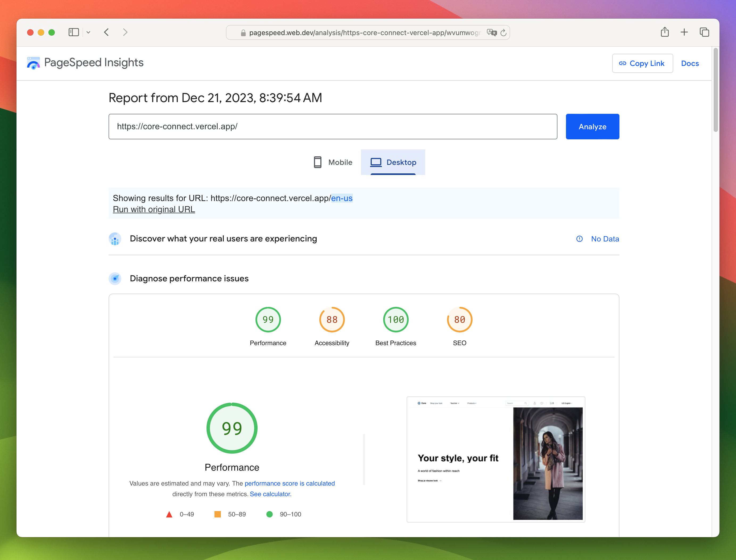Open the Docs link
This screenshot has width=736, height=560.
[x=690, y=63]
